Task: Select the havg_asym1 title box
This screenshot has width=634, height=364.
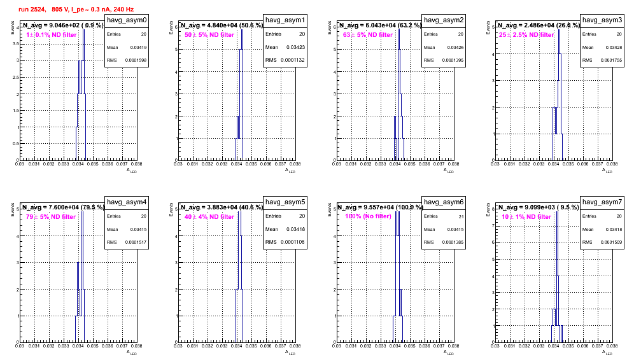Action: [x=285, y=20]
